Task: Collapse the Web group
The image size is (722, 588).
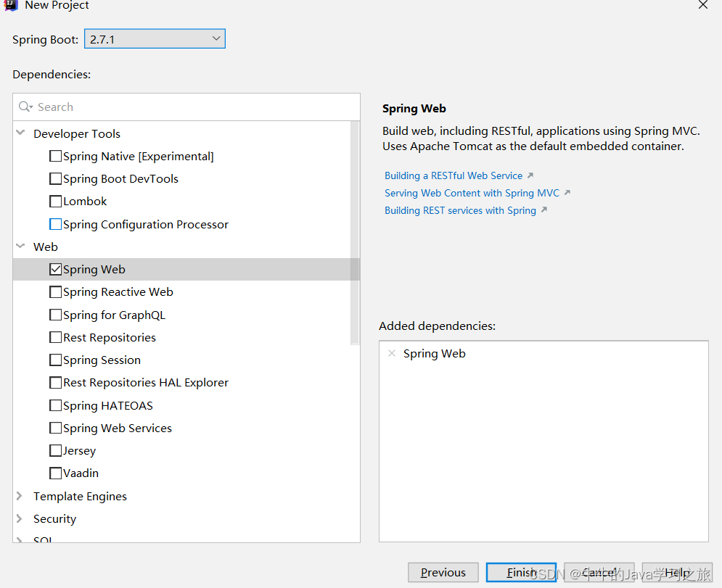Action: point(20,247)
